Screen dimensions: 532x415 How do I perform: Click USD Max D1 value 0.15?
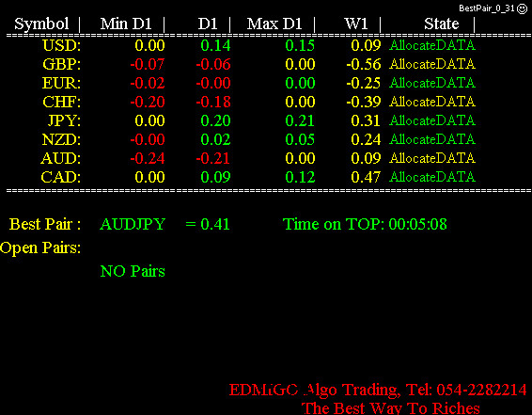[x=300, y=45]
